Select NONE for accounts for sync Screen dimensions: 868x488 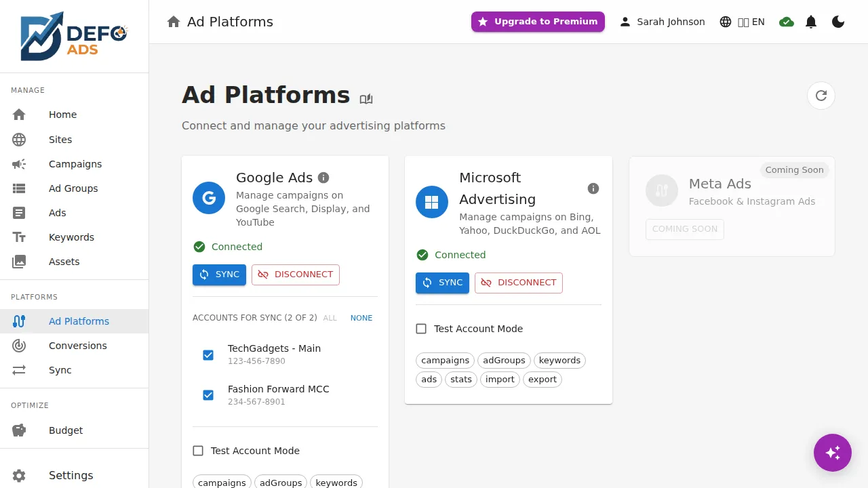[x=361, y=318]
